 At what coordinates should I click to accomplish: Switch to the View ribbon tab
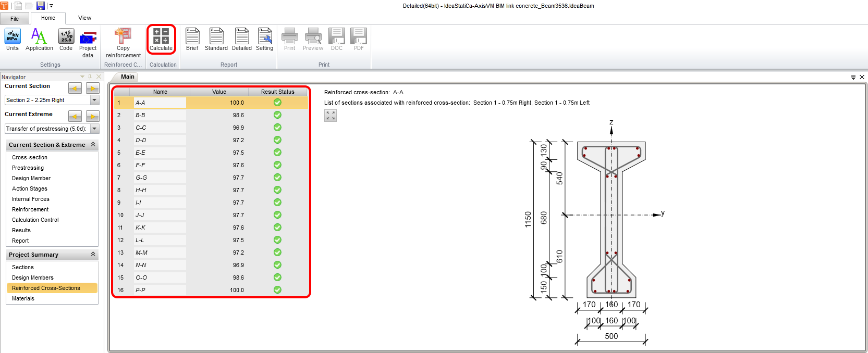coord(84,18)
